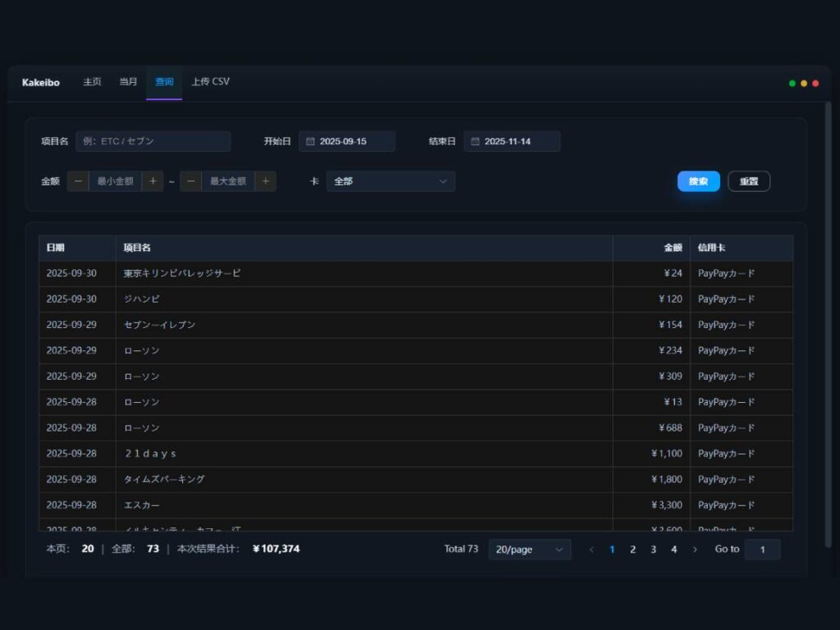Increase the minimum amount with plus button
This screenshot has height=630, width=840.
pos(153,181)
